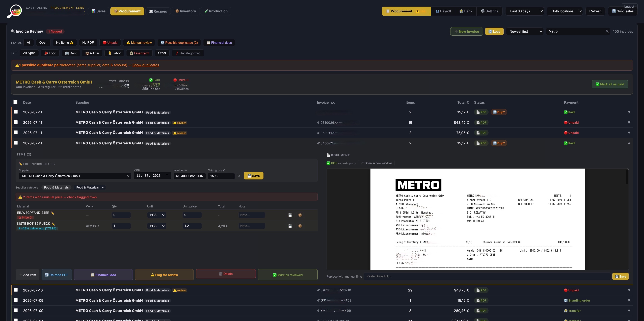Filter invoice type to Food
Viewport: 644px width, 321px height.
coord(50,53)
